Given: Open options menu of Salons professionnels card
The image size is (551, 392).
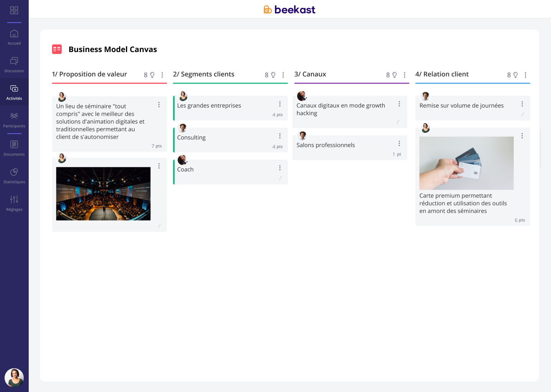Looking at the screenshot, I should [399, 143].
